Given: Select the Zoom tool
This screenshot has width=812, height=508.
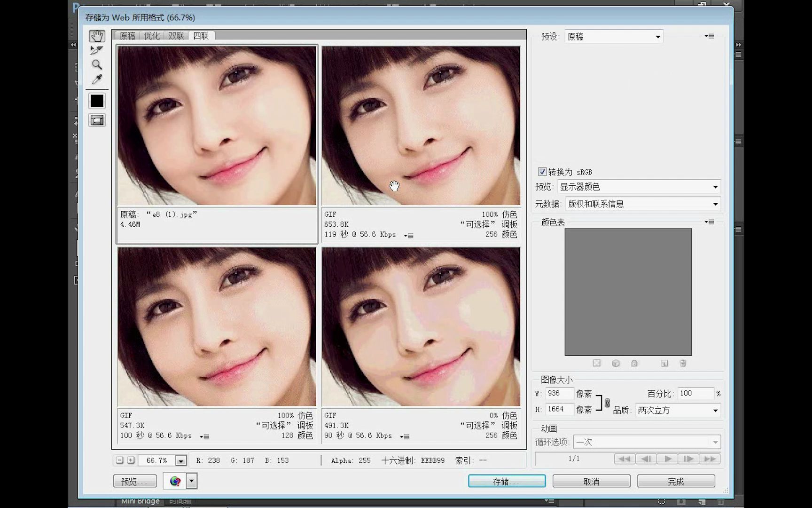Looking at the screenshot, I should coord(97,65).
